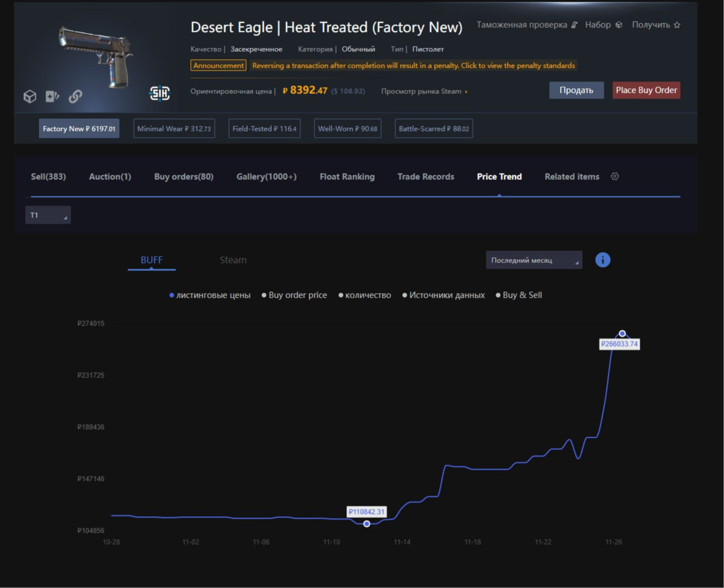Expand Просмотр рынка Steam link arrow
724x588 pixels.
point(466,92)
